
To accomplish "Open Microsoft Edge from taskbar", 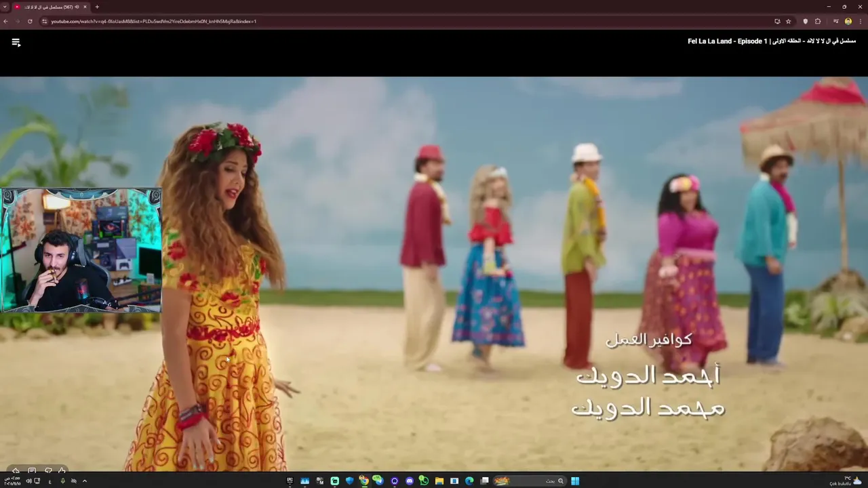I will click(x=469, y=481).
